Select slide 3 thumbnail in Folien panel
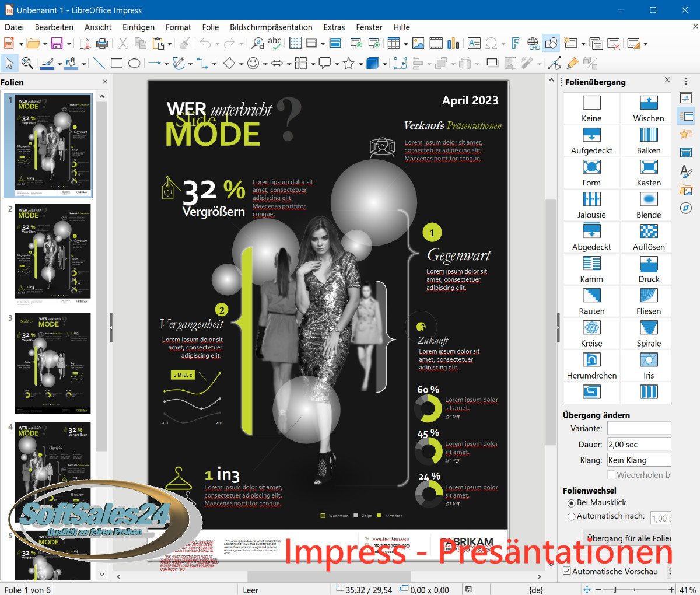This screenshot has height=595, width=700. [52, 363]
